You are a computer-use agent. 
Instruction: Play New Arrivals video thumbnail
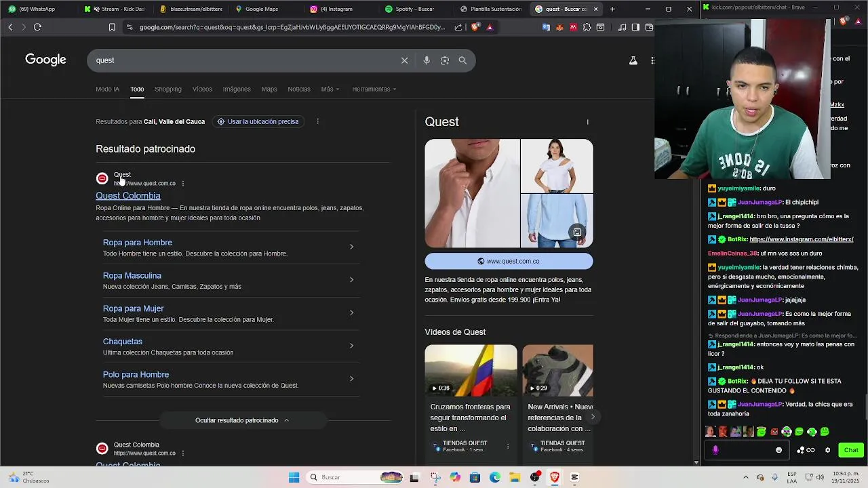(558, 371)
